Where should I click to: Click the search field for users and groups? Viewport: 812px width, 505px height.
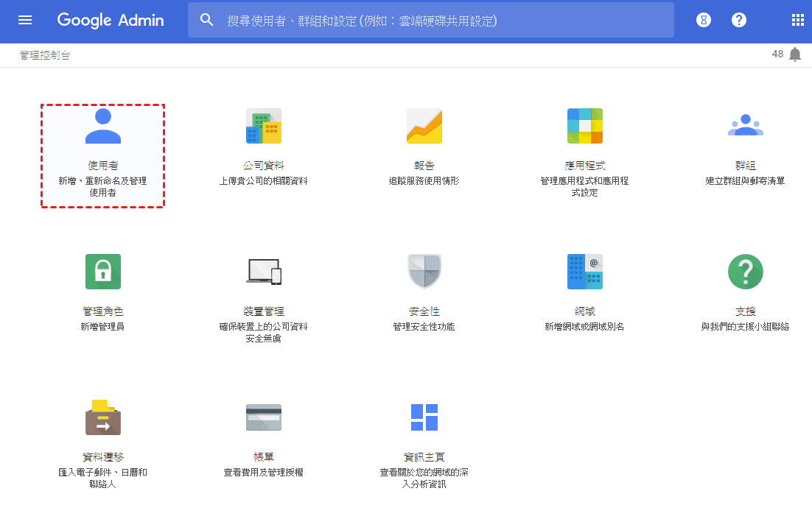pyautogui.click(x=442, y=21)
